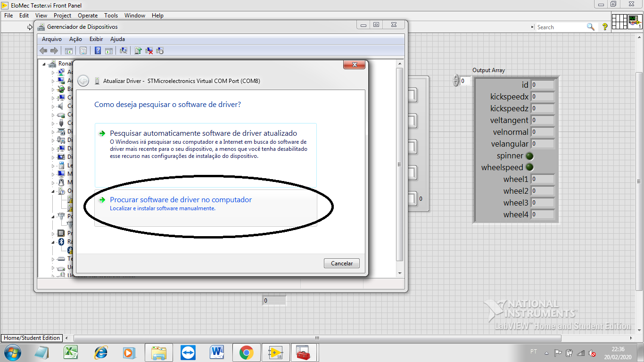Viewport: 644px width, 362px height.
Task: Scan for hardware changes toolbar icon
Action: point(124,50)
